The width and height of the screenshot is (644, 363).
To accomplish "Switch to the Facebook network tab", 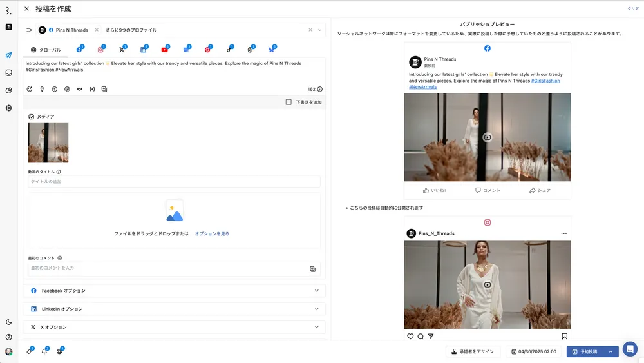I will point(80,50).
